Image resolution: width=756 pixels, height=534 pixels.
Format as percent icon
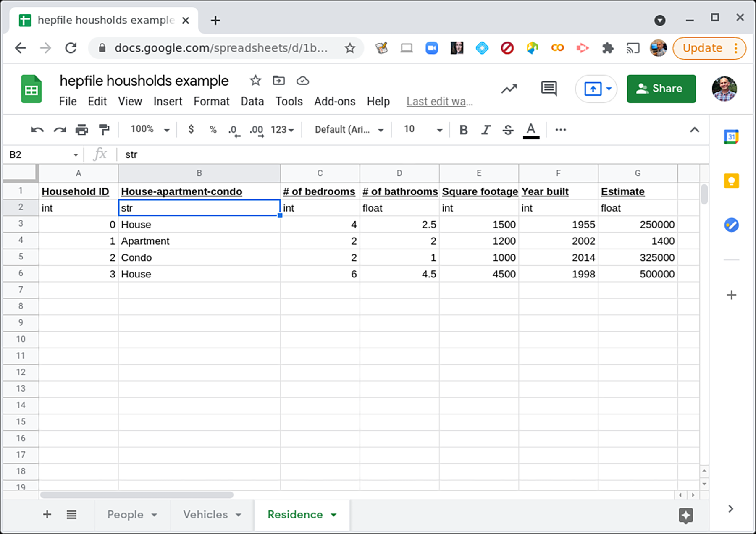click(213, 129)
